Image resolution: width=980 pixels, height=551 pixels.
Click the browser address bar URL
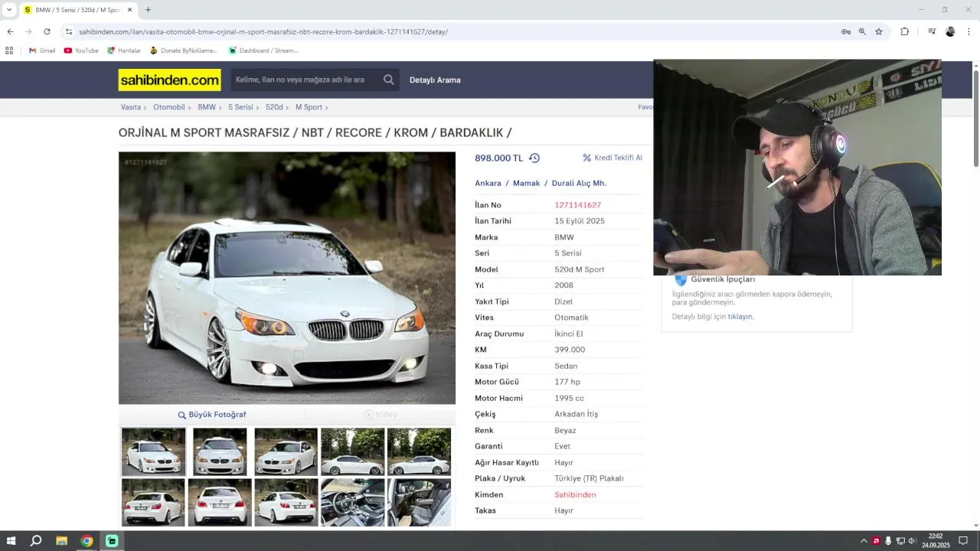[263, 31]
